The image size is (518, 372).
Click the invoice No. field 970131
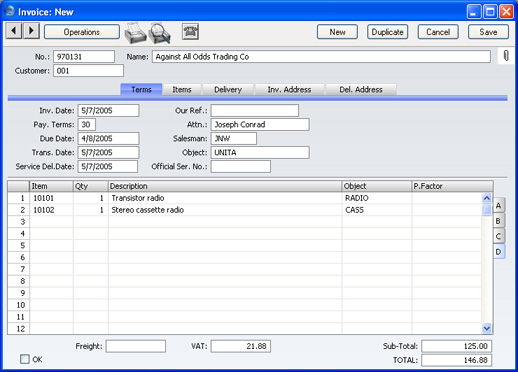tap(84, 57)
